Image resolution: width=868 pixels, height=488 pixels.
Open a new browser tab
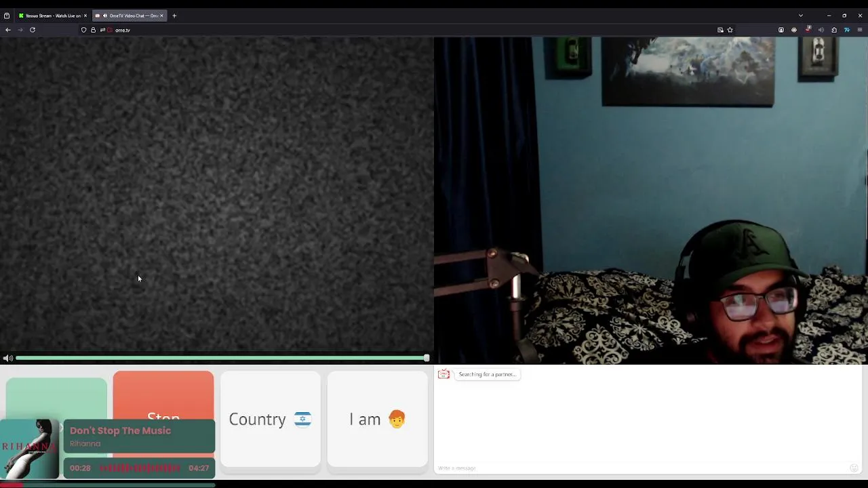[x=174, y=16]
